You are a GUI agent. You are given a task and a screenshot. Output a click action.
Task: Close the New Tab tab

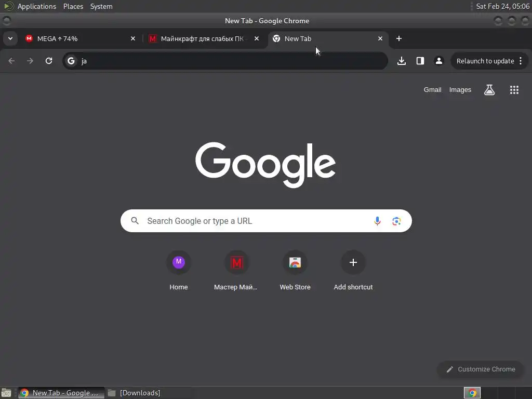(x=380, y=38)
